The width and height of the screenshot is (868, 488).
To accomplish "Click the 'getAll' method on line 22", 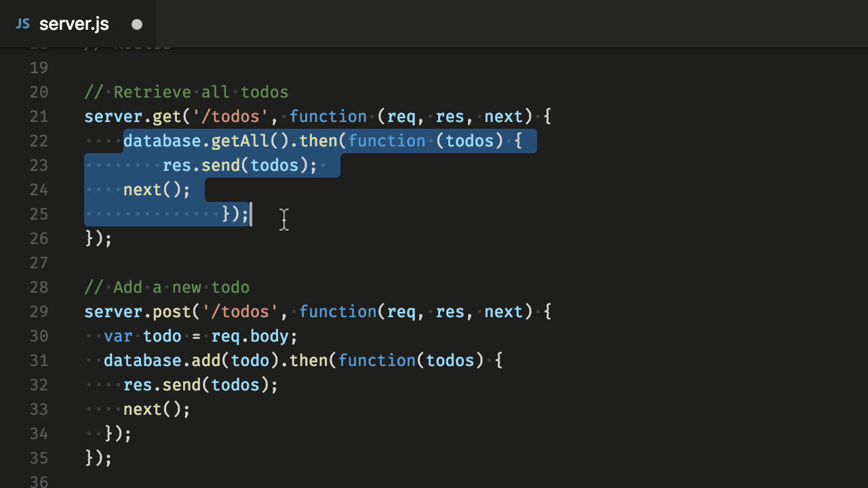I will point(231,141).
